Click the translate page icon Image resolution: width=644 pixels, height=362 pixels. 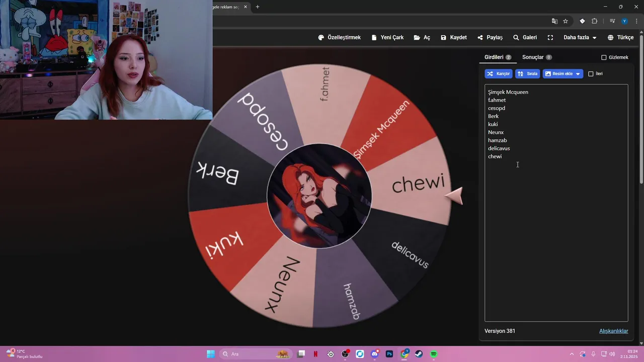[554, 21]
